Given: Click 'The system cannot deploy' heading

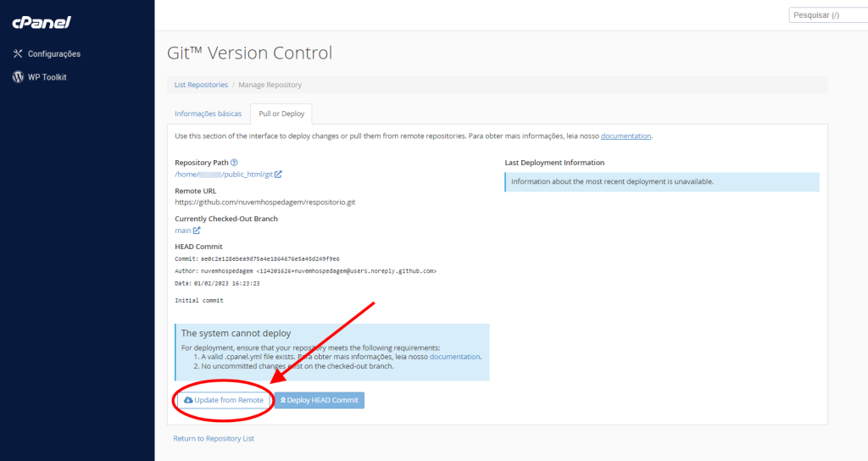Looking at the screenshot, I should (x=236, y=333).
